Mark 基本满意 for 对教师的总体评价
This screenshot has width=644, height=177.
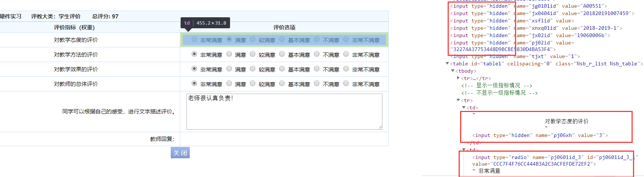tap(282, 83)
